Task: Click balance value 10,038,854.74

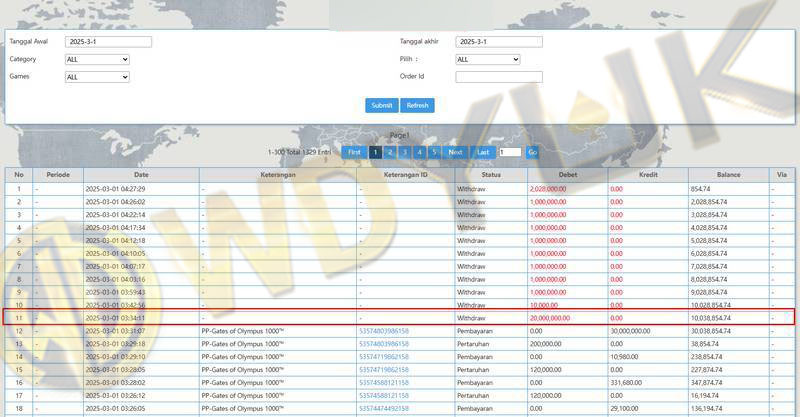Action: coord(711,318)
